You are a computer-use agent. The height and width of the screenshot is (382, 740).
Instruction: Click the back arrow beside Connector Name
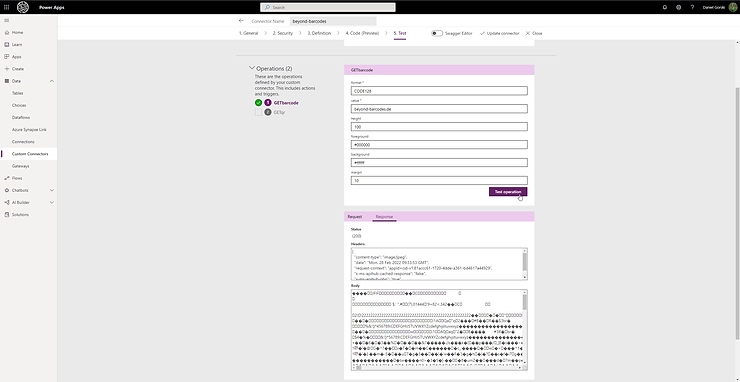click(x=242, y=21)
